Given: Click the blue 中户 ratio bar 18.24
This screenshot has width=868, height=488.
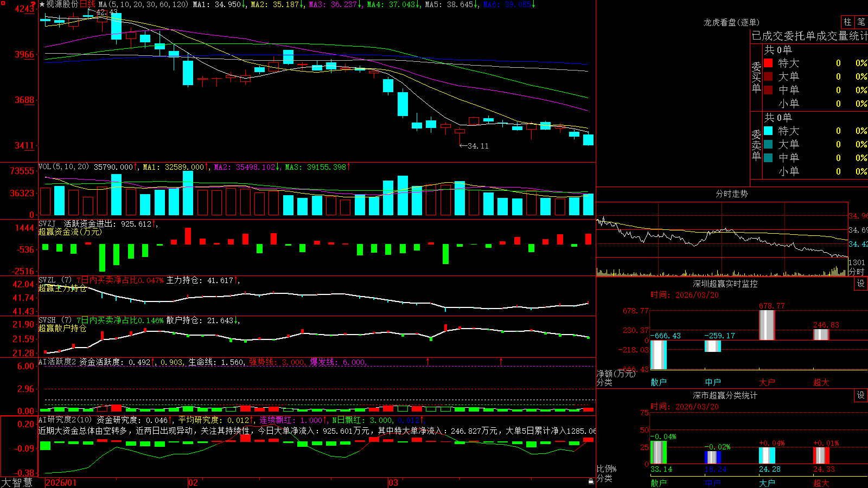Looking at the screenshot, I should click(713, 457).
